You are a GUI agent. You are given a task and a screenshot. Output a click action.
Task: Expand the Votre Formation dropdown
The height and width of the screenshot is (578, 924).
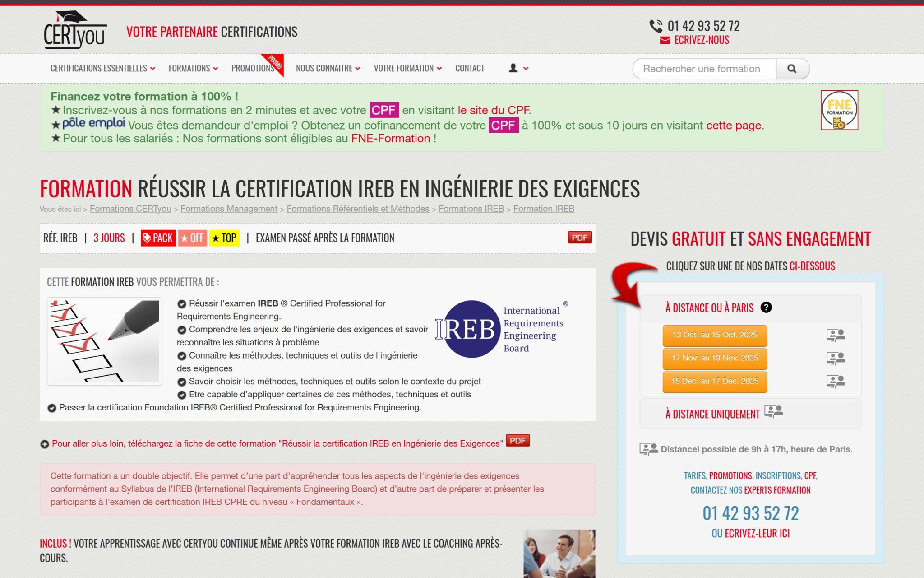408,68
